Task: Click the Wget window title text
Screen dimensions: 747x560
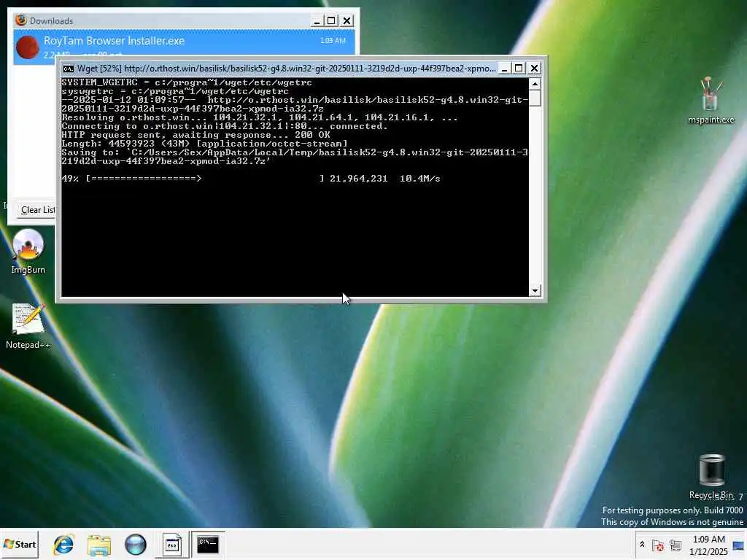Action: coord(286,69)
